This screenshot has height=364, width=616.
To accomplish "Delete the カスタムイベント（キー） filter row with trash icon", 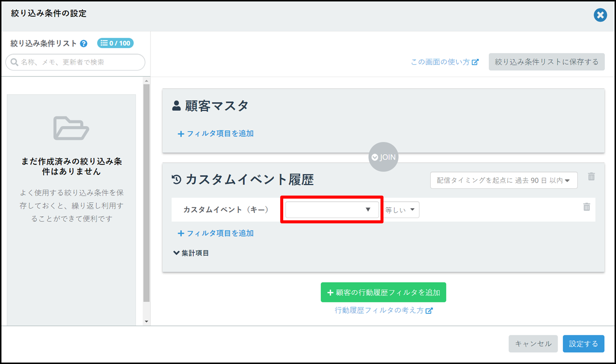I will 586,207.
